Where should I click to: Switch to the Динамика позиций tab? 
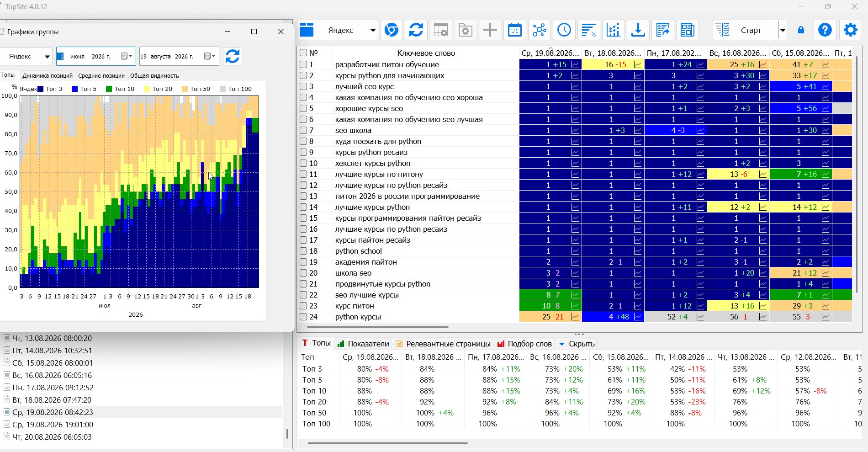48,75
